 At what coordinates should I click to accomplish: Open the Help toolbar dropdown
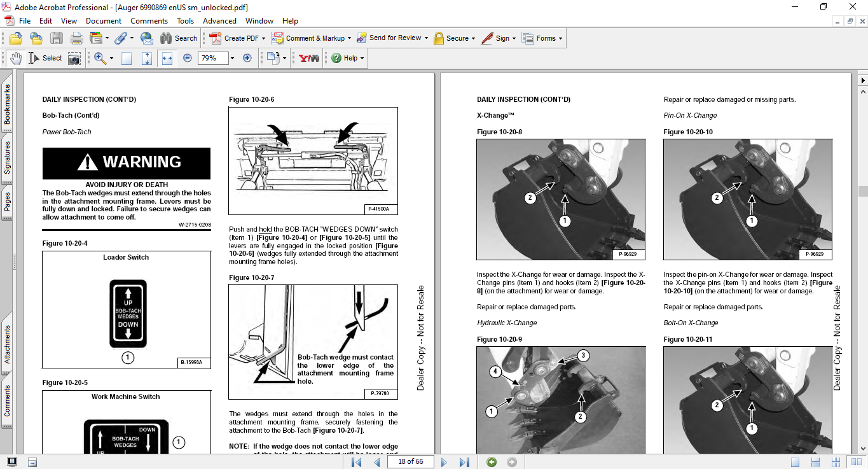tap(348, 58)
